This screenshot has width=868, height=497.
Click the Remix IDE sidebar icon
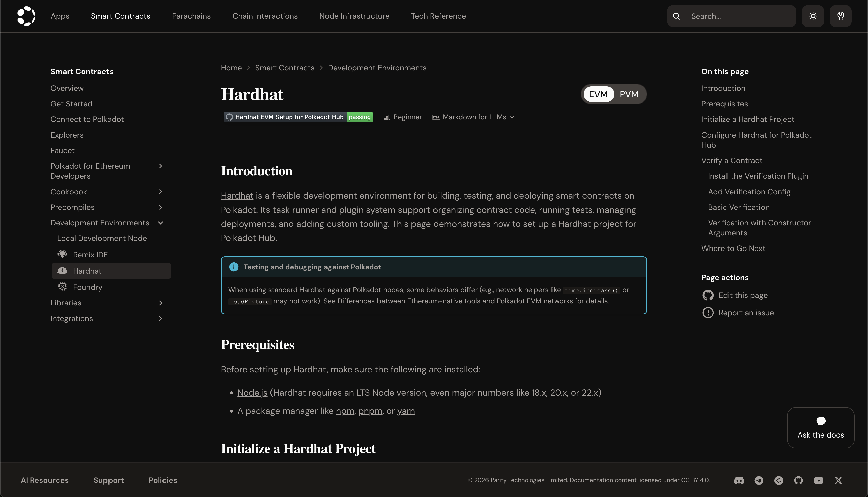62,254
